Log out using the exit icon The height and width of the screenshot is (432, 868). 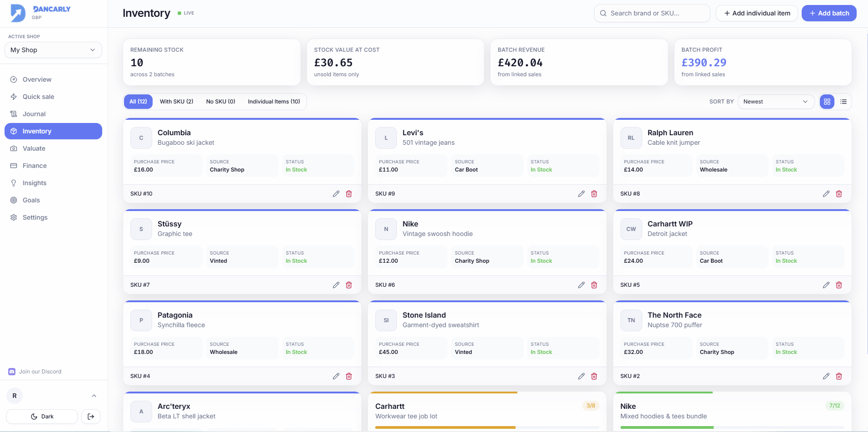click(91, 417)
